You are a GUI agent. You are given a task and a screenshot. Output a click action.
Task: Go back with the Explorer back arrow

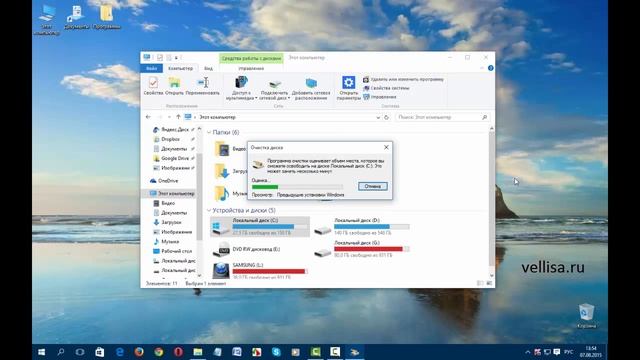148,117
